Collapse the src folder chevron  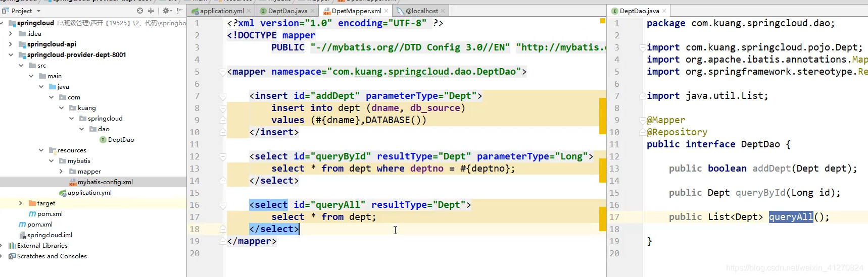pyautogui.click(x=21, y=66)
